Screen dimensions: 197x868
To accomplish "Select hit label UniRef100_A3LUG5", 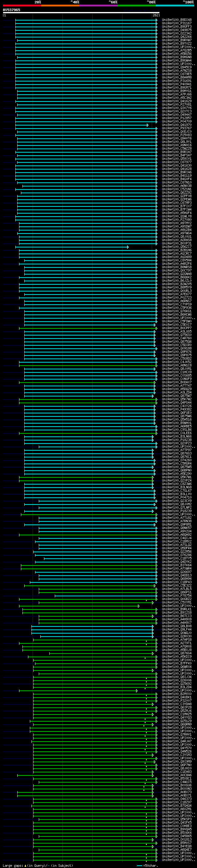I will click(177, 332).
